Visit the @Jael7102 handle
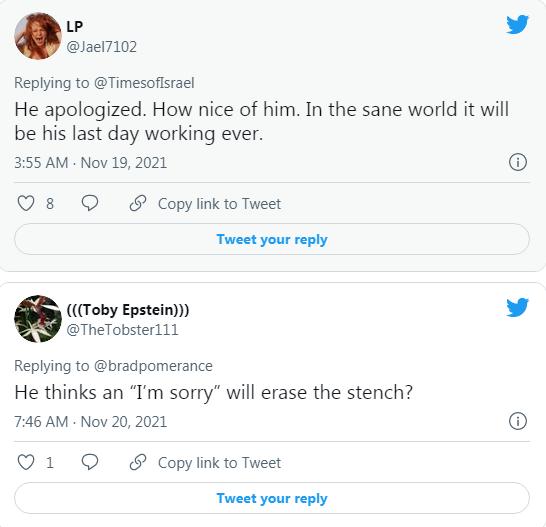546x527 pixels. click(x=101, y=47)
